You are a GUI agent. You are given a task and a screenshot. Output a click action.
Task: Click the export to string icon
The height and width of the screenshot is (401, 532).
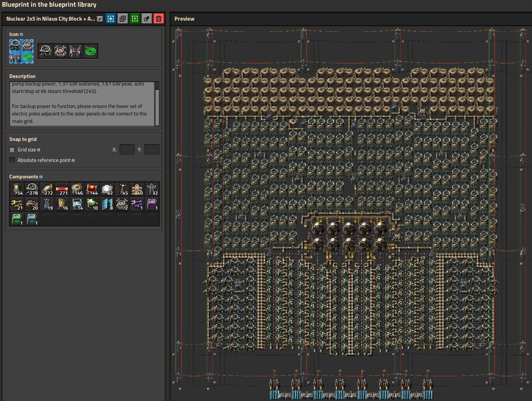pyautogui.click(x=147, y=19)
